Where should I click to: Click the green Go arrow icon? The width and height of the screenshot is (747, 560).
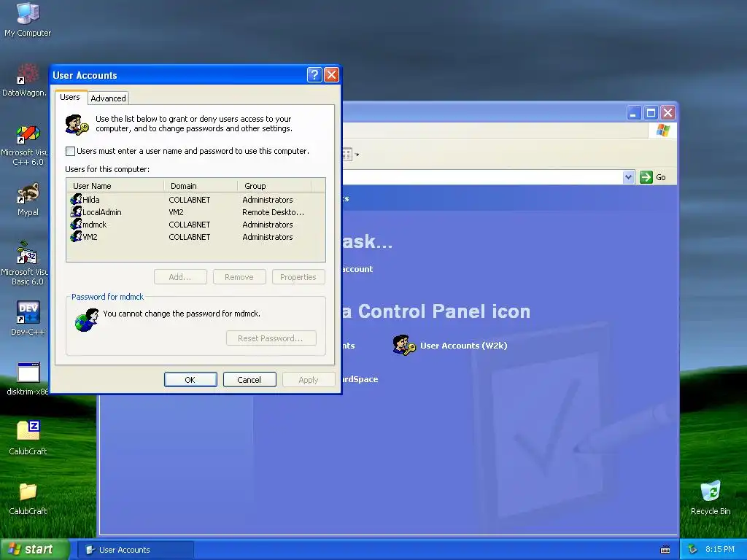[646, 177]
